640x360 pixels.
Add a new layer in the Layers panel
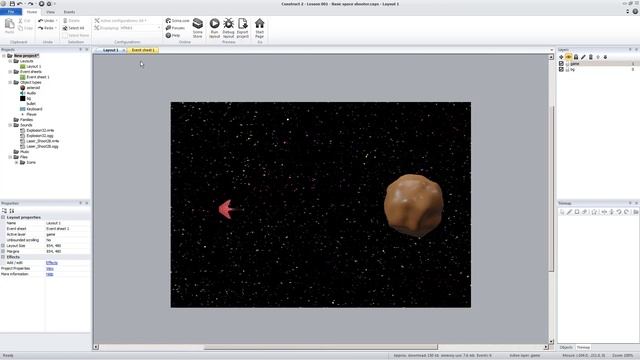coord(561,57)
